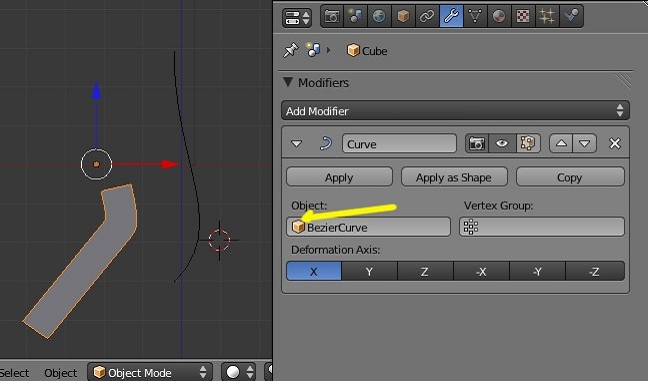648x381 pixels.
Task: Select -Z deformation axis
Action: [595, 271]
